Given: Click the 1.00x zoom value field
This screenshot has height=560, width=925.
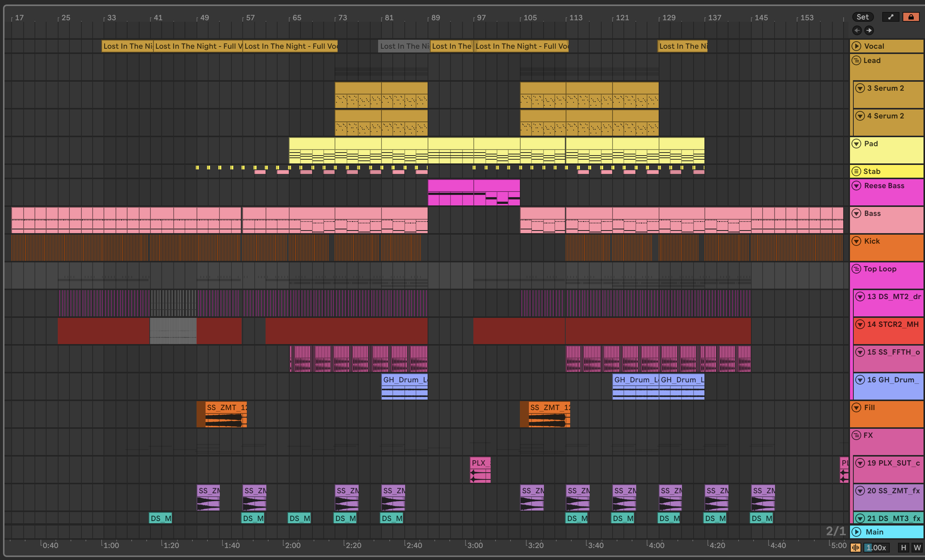Looking at the screenshot, I should [876, 548].
